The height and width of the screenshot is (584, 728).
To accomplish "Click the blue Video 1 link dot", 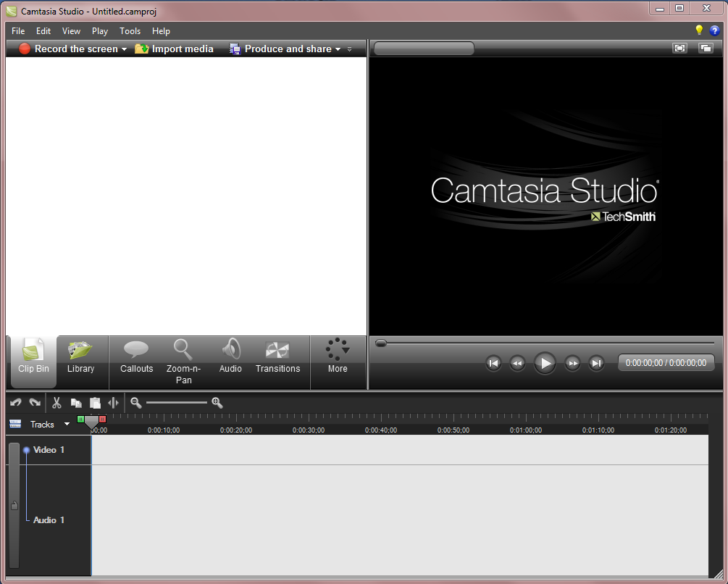I will [x=27, y=450].
